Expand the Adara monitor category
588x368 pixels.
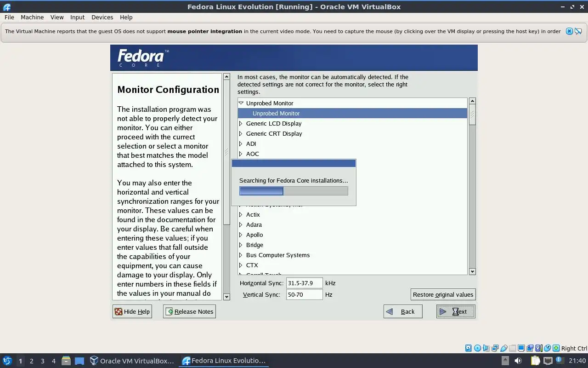(x=241, y=224)
